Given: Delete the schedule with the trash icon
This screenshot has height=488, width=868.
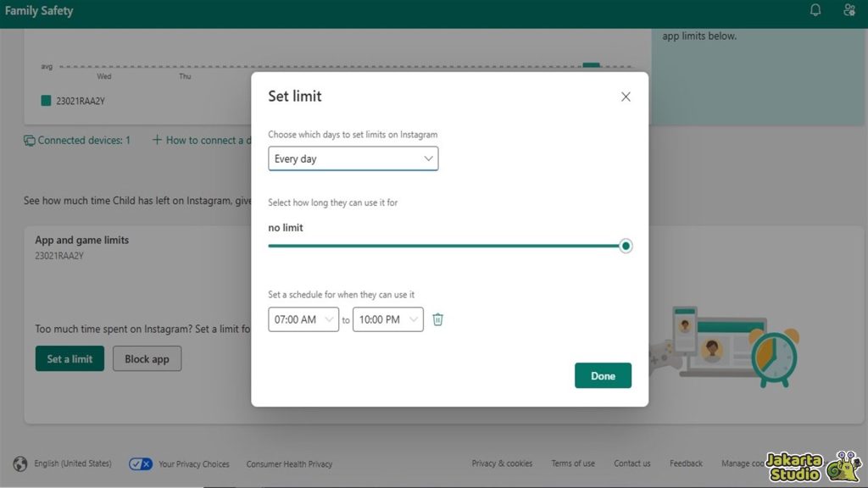Looking at the screenshot, I should click(x=437, y=319).
